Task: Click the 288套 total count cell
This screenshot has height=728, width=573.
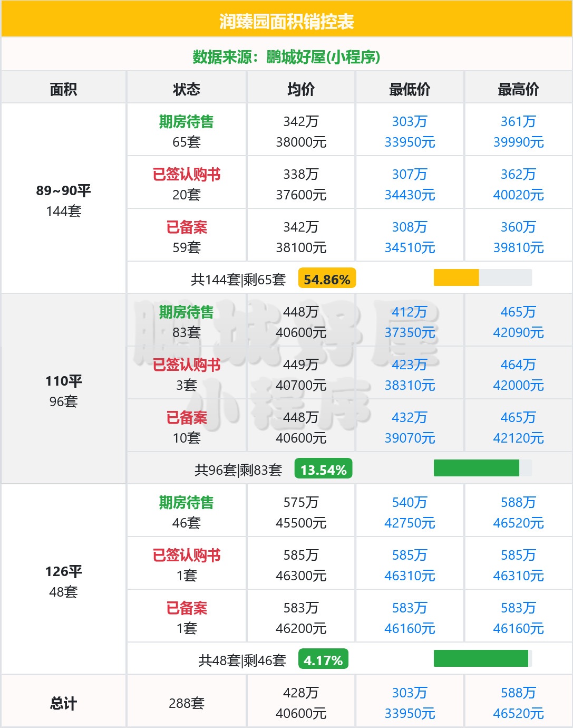Action: point(186,703)
